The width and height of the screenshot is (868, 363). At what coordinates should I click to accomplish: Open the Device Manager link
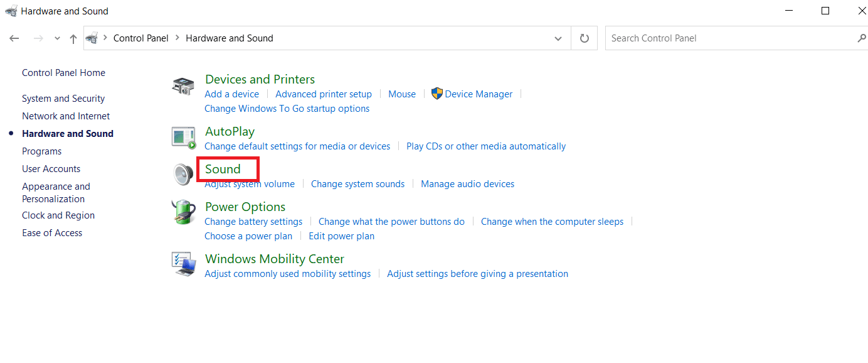click(x=479, y=94)
